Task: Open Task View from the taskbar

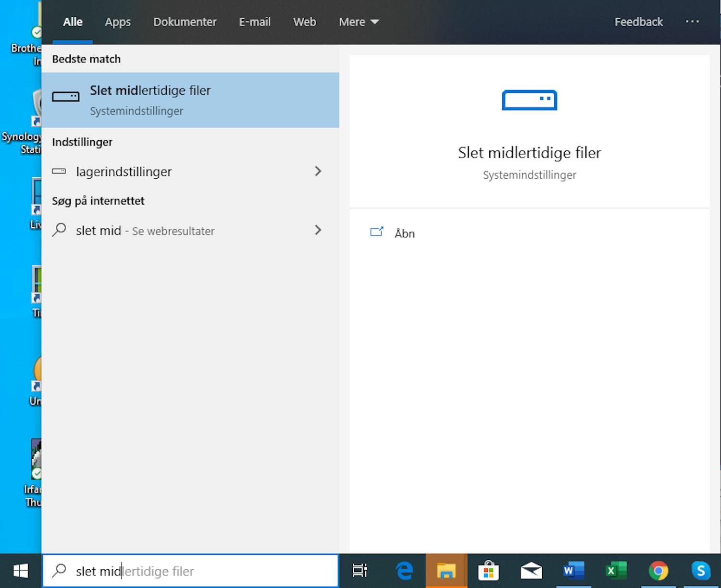Action: (x=360, y=571)
